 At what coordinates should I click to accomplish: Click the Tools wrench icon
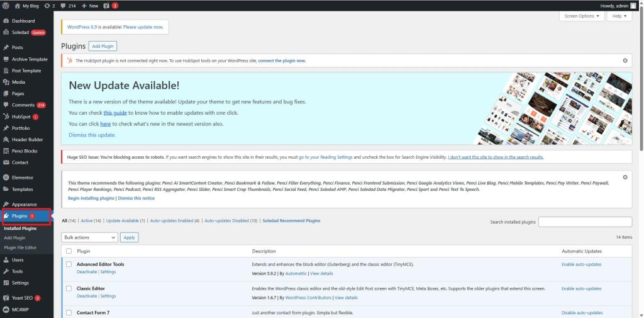pyautogui.click(x=6, y=271)
